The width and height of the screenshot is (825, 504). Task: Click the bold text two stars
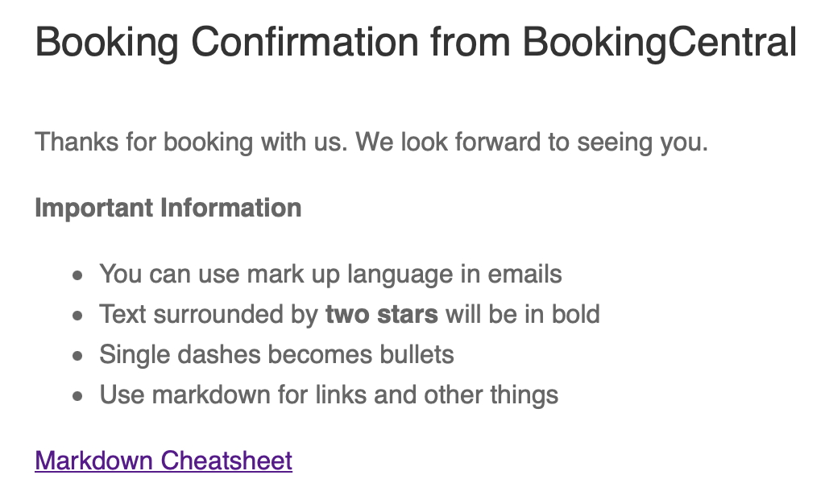(381, 314)
